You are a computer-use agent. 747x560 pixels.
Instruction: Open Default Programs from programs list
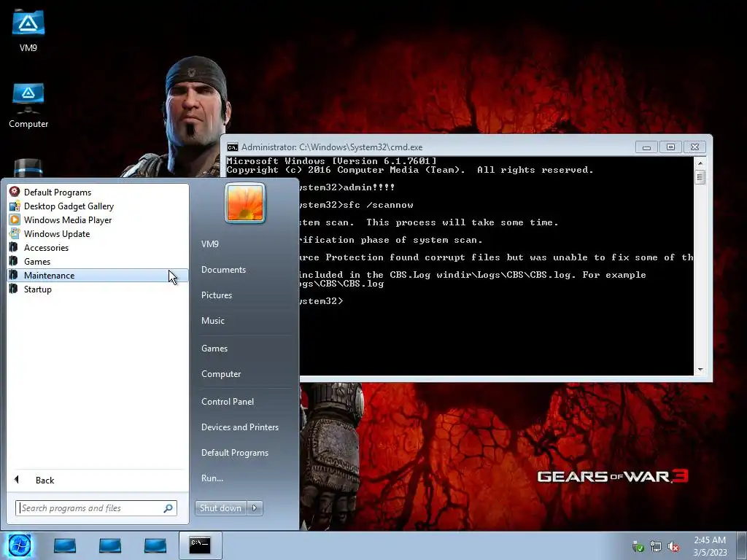[x=98, y=192]
